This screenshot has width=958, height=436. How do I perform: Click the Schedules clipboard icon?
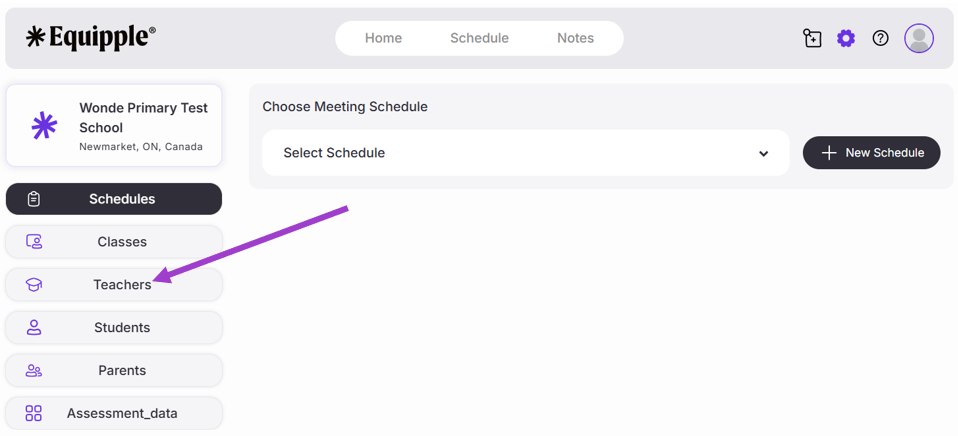[x=34, y=199]
